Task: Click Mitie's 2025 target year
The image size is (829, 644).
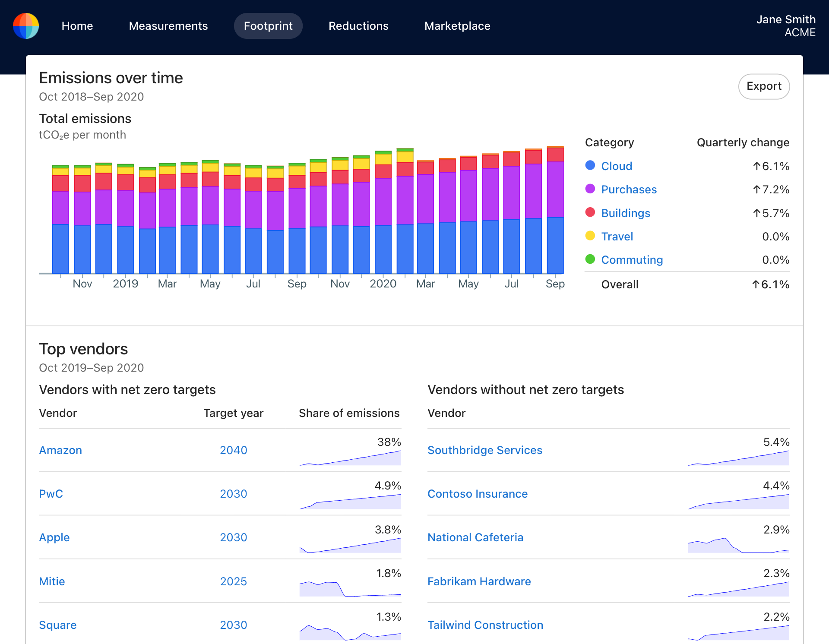Action: (233, 581)
